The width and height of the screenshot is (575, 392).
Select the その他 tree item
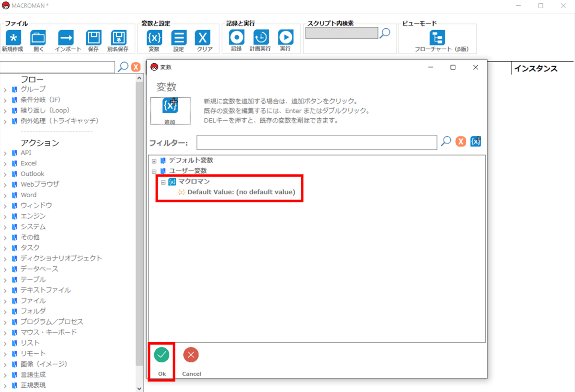point(30,237)
